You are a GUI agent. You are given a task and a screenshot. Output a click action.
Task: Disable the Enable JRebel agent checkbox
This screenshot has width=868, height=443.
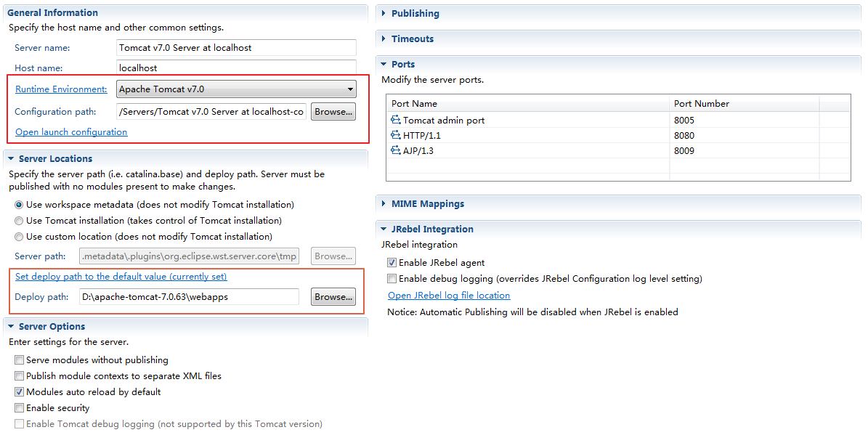[392, 262]
